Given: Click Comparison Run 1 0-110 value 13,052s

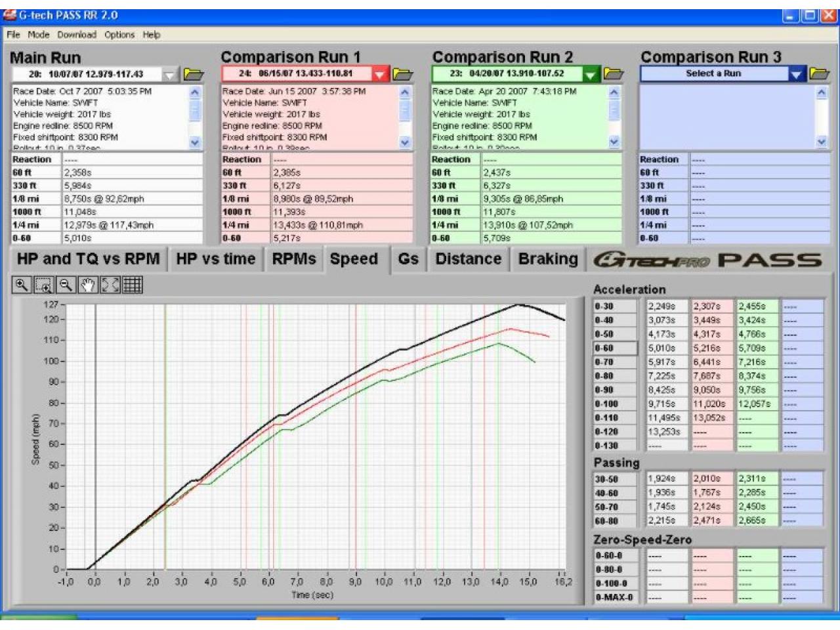Looking at the screenshot, I should [713, 418].
